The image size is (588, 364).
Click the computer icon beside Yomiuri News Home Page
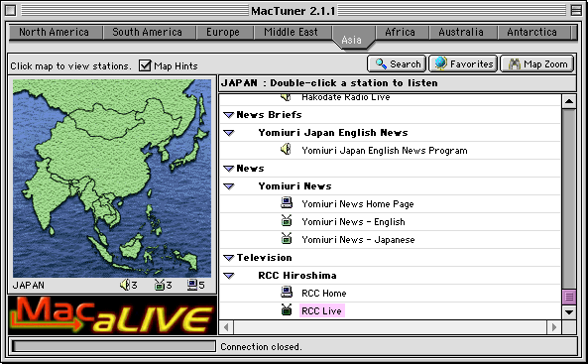pos(287,203)
